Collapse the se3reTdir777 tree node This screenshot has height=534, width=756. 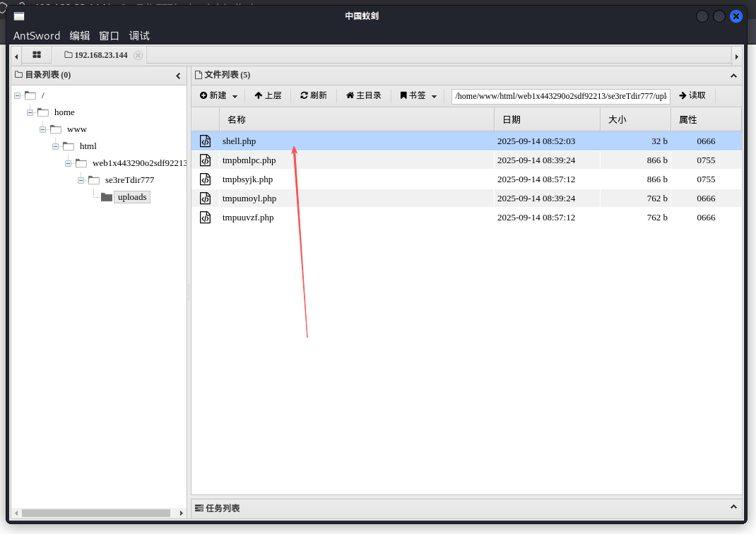tap(81, 180)
